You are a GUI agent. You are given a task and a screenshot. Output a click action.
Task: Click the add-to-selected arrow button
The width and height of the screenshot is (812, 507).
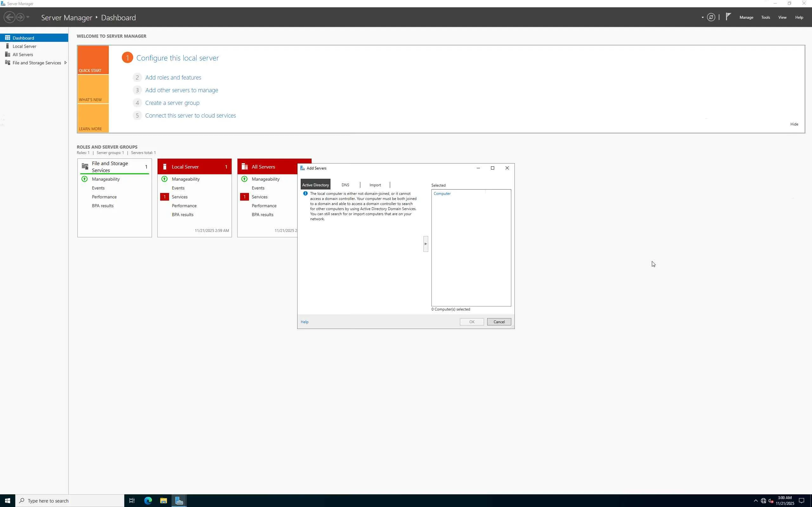tap(425, 244)
